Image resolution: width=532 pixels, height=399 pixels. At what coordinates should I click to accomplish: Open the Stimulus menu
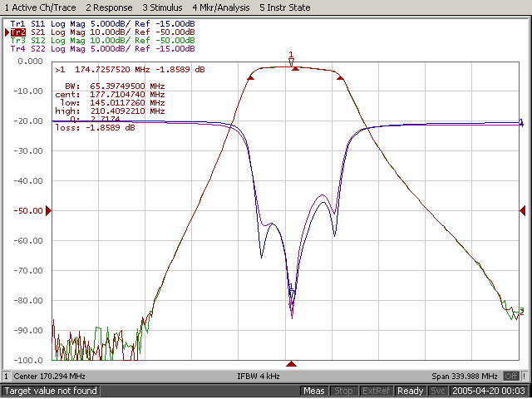point(163,7)
